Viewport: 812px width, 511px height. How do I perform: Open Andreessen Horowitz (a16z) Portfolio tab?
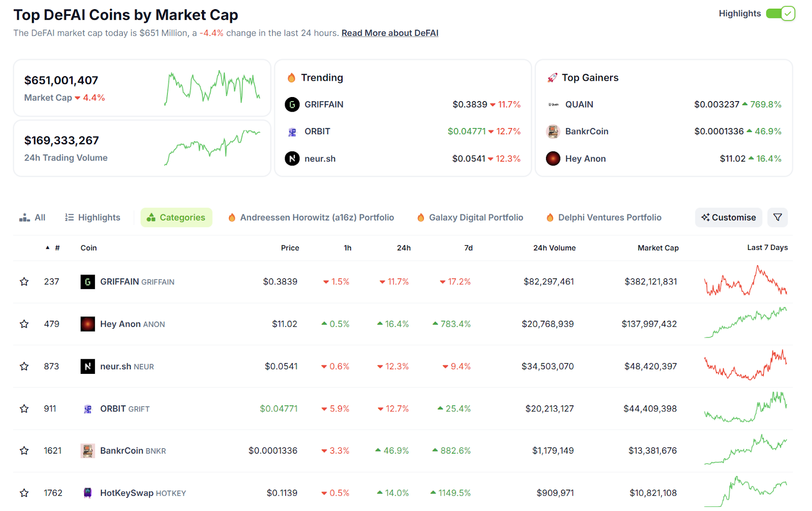tap(311, 217)
